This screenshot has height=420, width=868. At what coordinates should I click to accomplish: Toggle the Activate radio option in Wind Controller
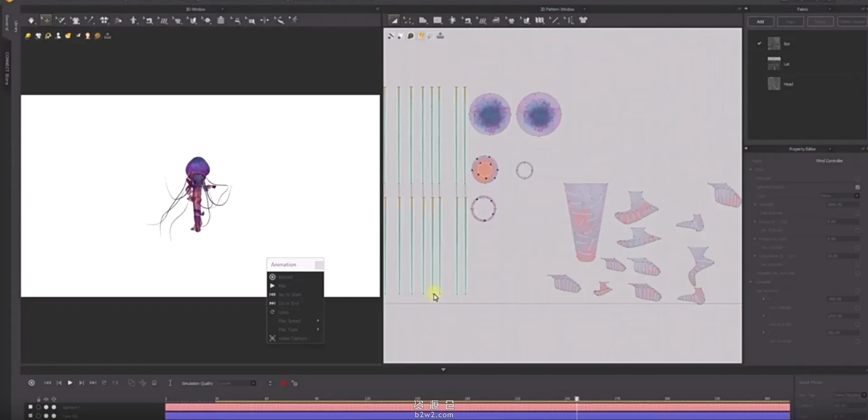click(x=858, y=178)
